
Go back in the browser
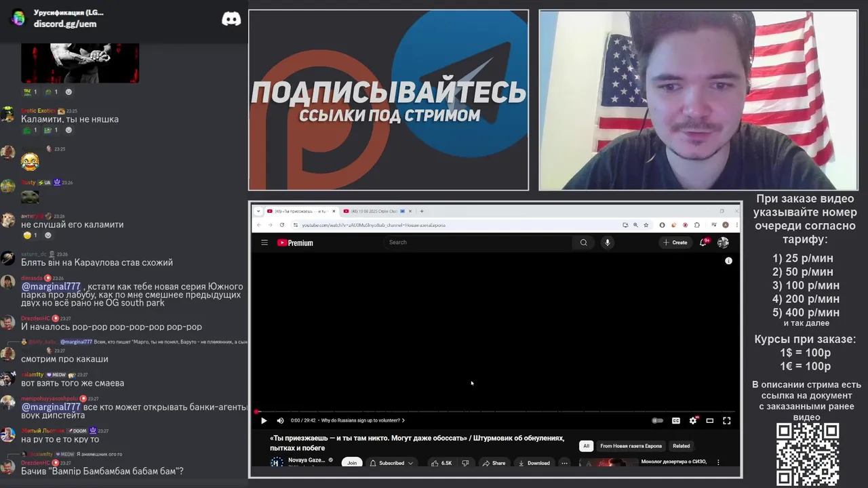pyautogui.click(x=258, y=225)
